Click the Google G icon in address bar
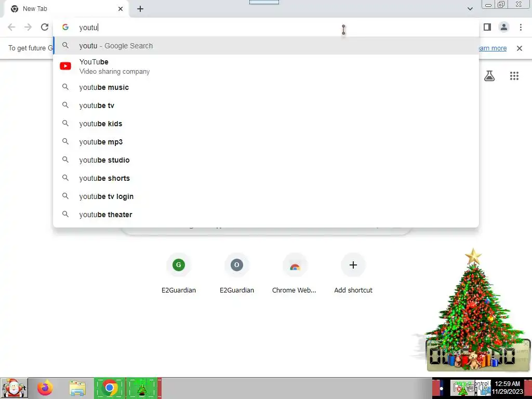Screen dimensions: 532x399 pos(65,27)
